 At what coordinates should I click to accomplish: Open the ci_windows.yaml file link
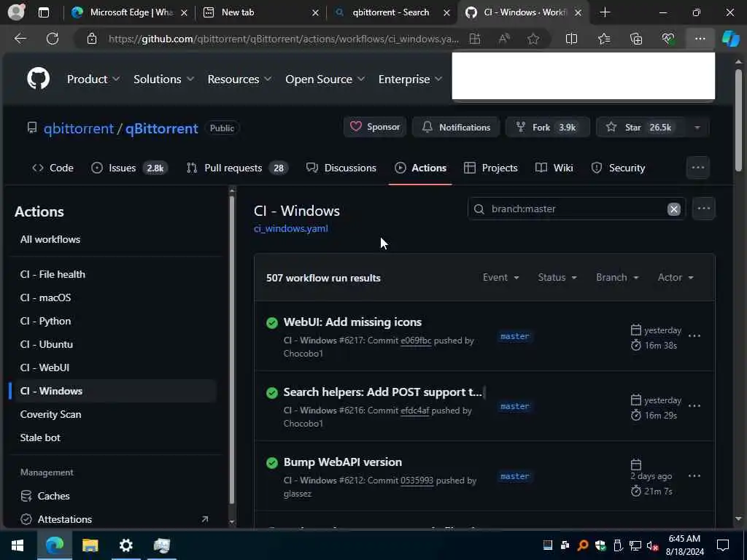point(290,228)
